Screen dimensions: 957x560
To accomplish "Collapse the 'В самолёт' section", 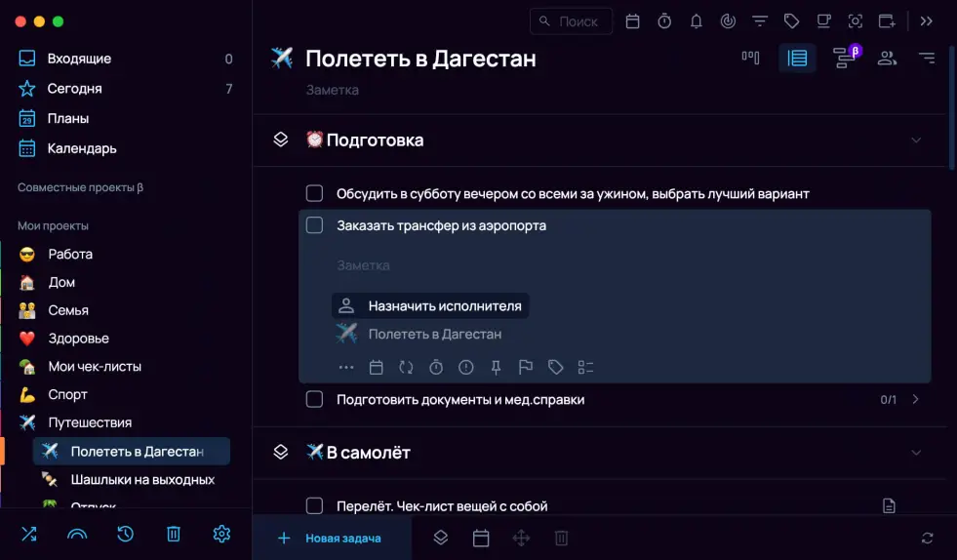I will [x=916, y=453].
